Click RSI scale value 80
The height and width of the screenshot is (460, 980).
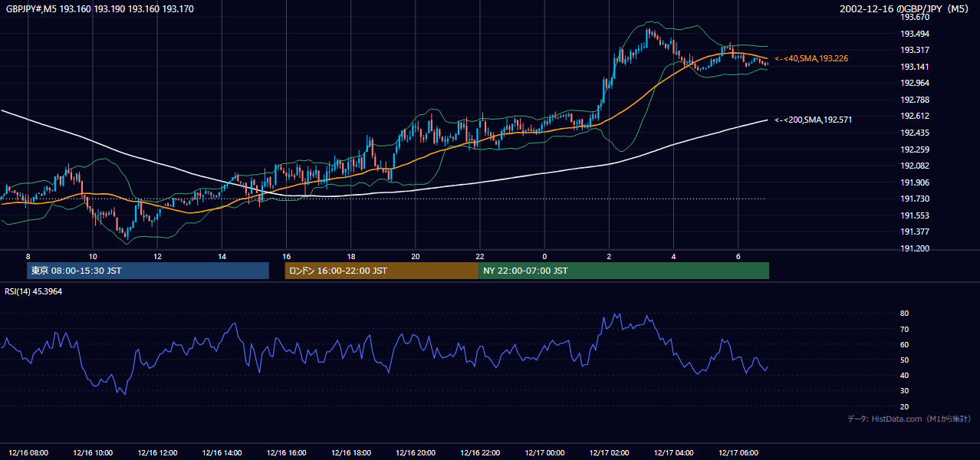[x=905, y=314]
